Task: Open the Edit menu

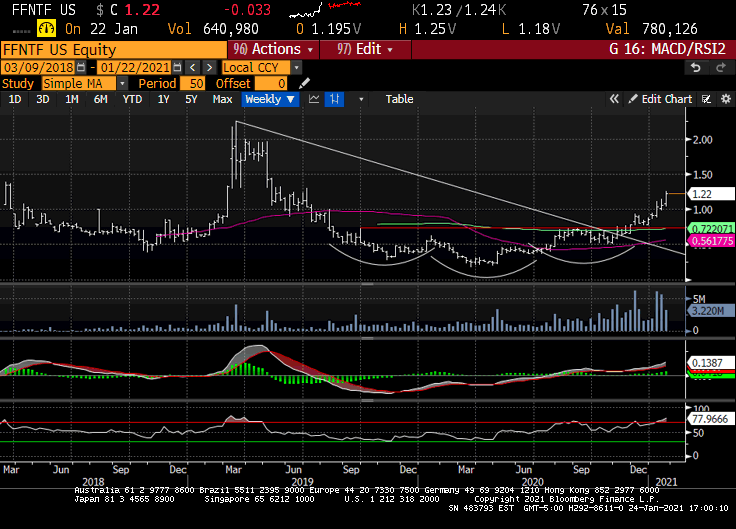Action: click(x=365, y=49)
